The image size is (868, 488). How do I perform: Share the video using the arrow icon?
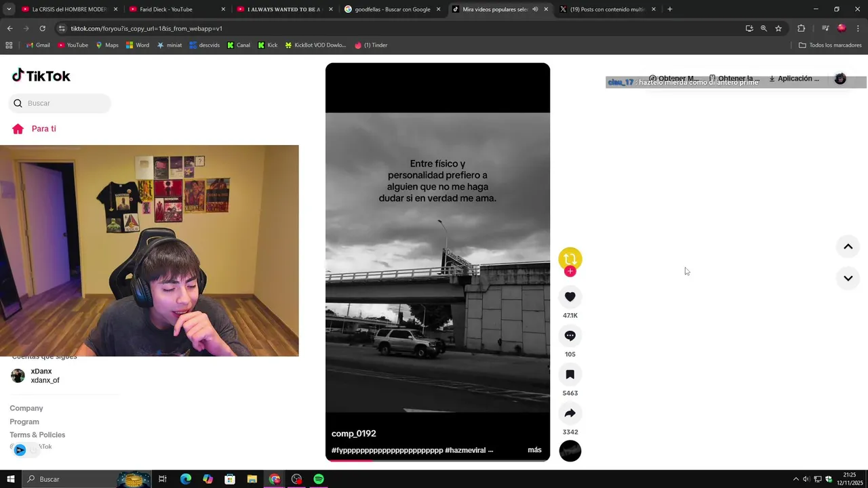pyautogui.click(x=570, y=413)
